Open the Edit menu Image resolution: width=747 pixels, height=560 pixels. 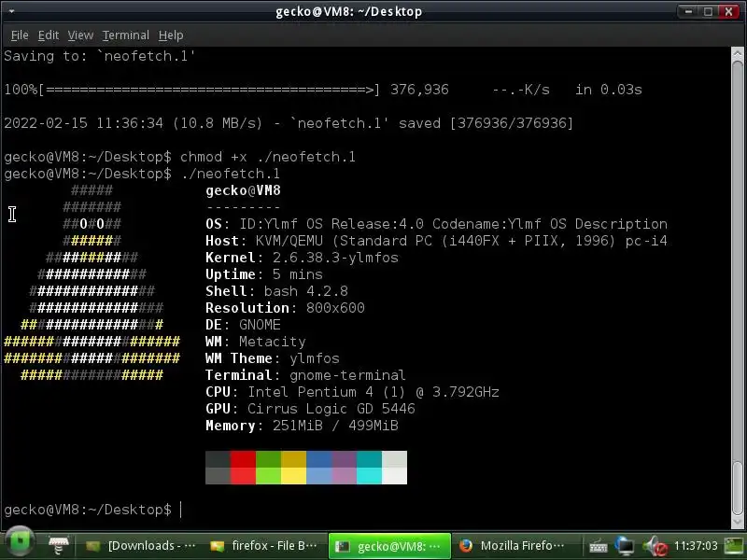[49, 35]
